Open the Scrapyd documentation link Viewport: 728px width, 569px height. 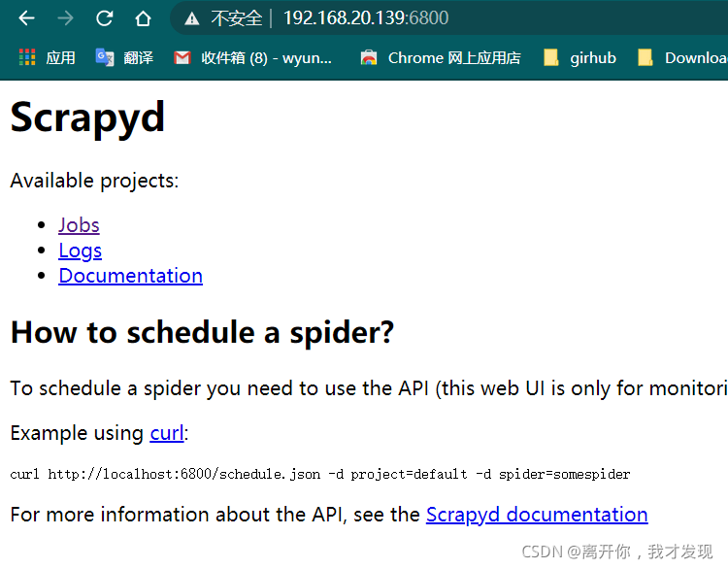(537, 515)
